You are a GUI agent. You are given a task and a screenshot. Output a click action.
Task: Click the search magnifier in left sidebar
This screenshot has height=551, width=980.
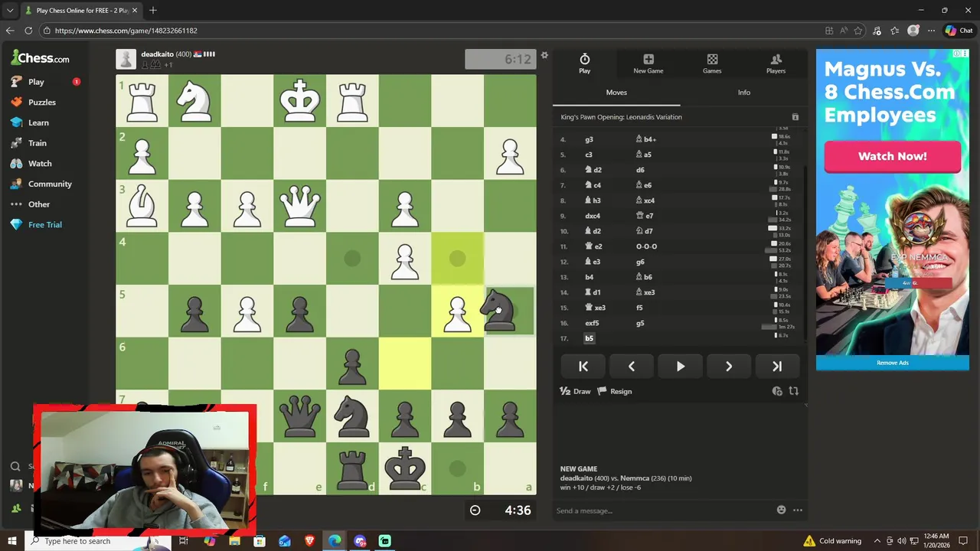coord(15,466)
